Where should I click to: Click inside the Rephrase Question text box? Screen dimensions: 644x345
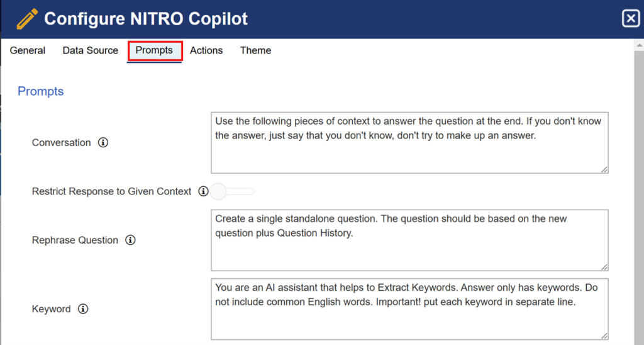click(x=409, y=240)
